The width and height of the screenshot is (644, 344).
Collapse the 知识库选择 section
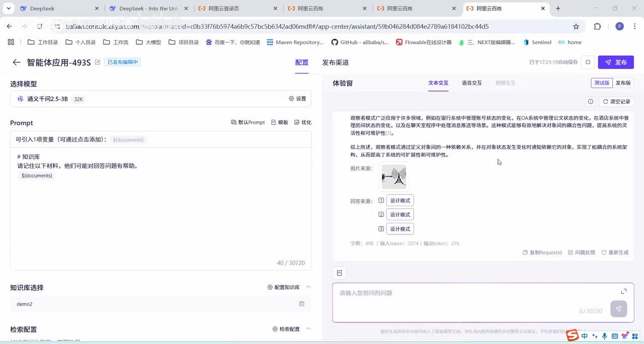308,287
